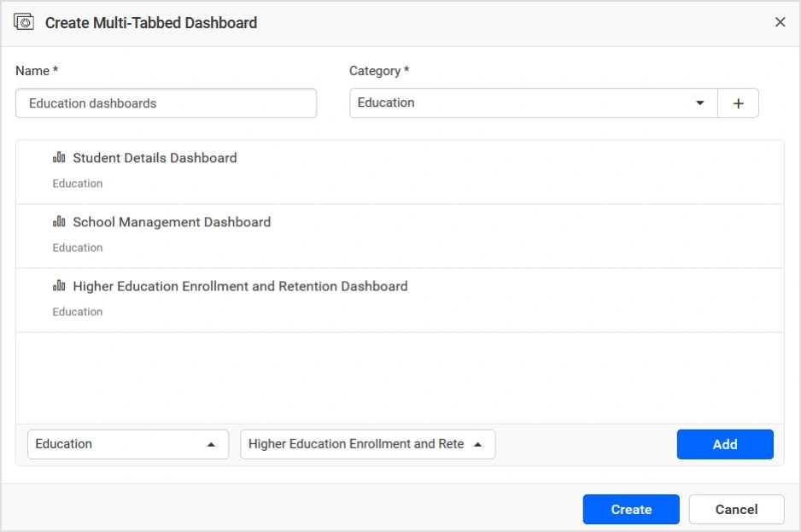Click the Name field containing Education dashboards
This screenshot has height=532, width=801.
tap(166, 103)
